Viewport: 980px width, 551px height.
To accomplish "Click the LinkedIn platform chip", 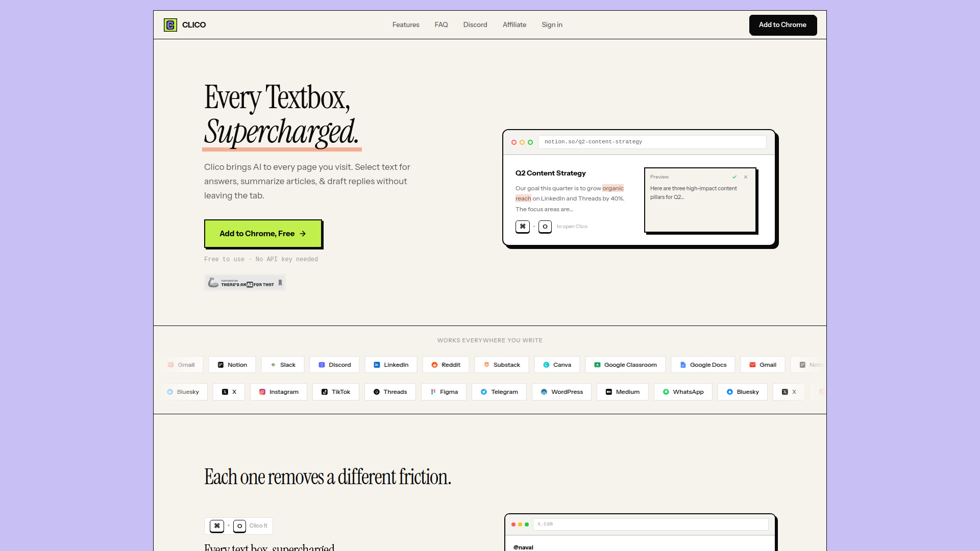I will pos(390,365).
